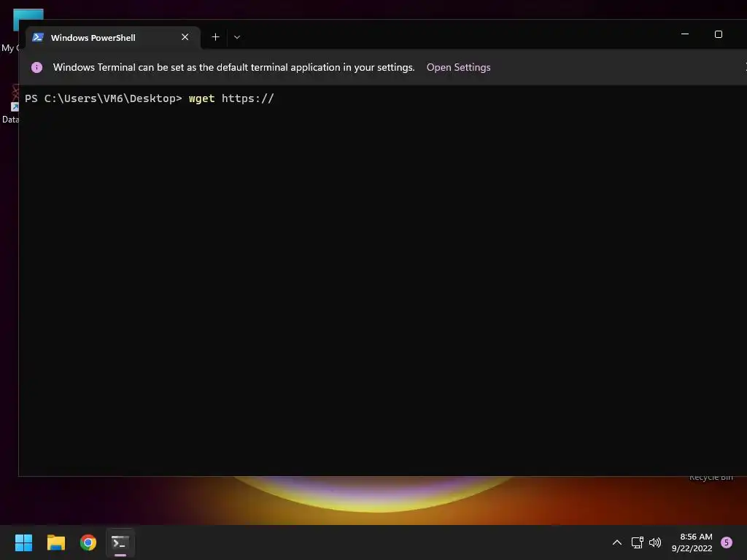Minimize the terminal window
Viewport: 747px width, 560px height.
point(684,34)
